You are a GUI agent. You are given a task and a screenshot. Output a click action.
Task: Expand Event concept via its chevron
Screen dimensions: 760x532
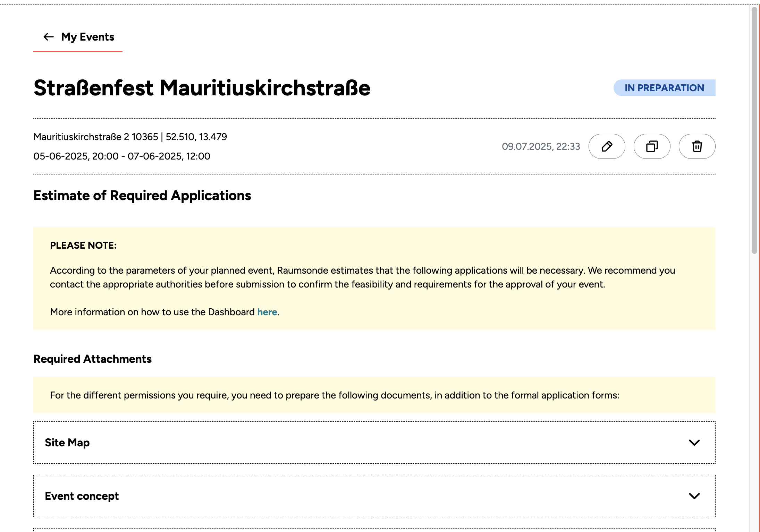[694, 496]
